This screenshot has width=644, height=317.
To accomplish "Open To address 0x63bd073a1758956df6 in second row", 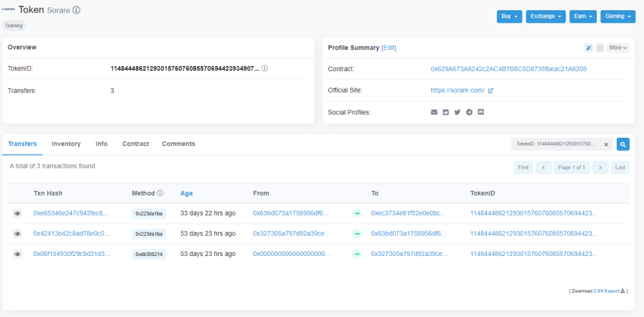I will [409, 233].
